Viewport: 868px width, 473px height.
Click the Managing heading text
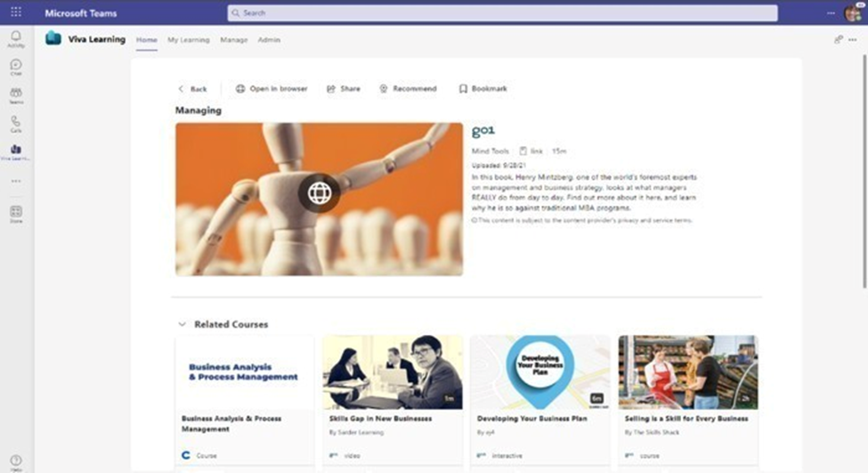click(199, 110)
